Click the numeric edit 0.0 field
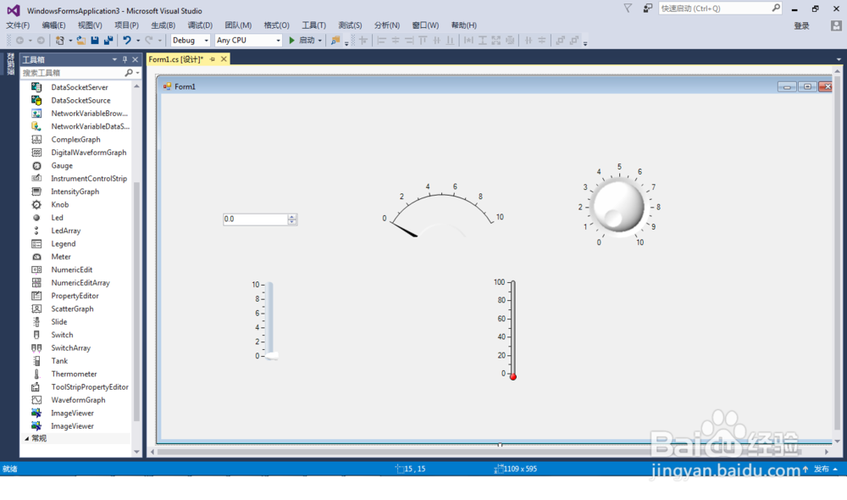The height and width of the screenshot is (500, 847). click(255, 219)
